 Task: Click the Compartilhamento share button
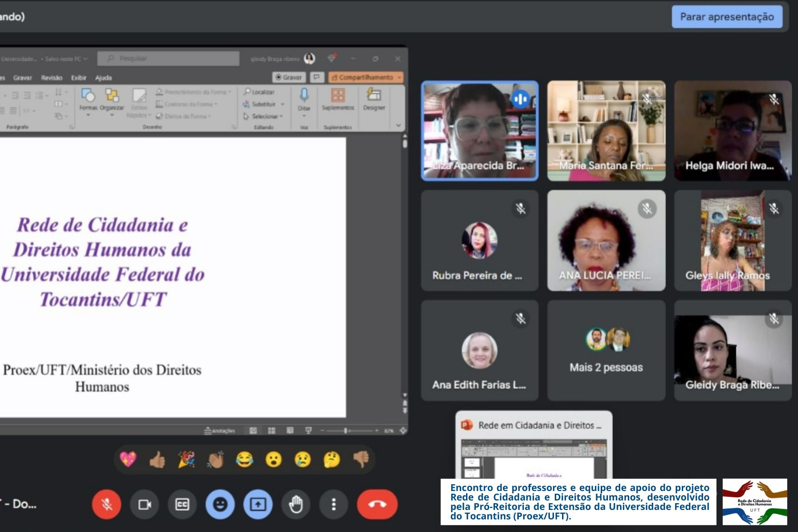366,77
